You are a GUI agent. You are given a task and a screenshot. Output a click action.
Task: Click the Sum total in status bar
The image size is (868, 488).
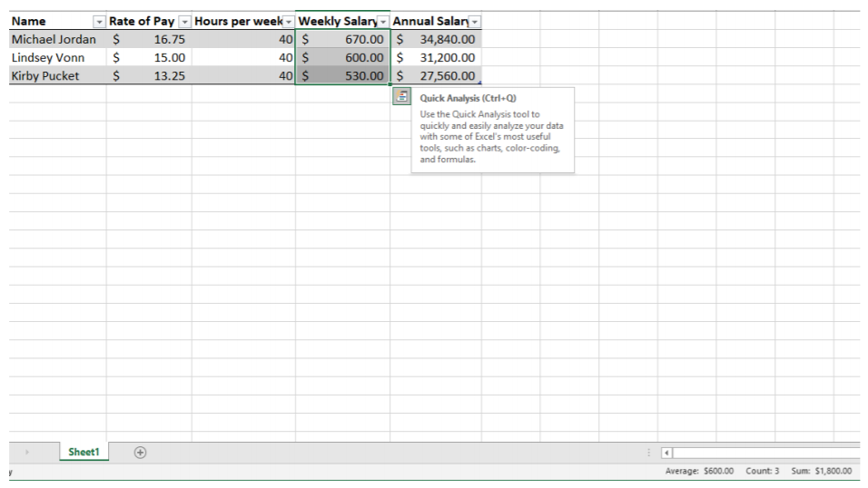(820, 472)
